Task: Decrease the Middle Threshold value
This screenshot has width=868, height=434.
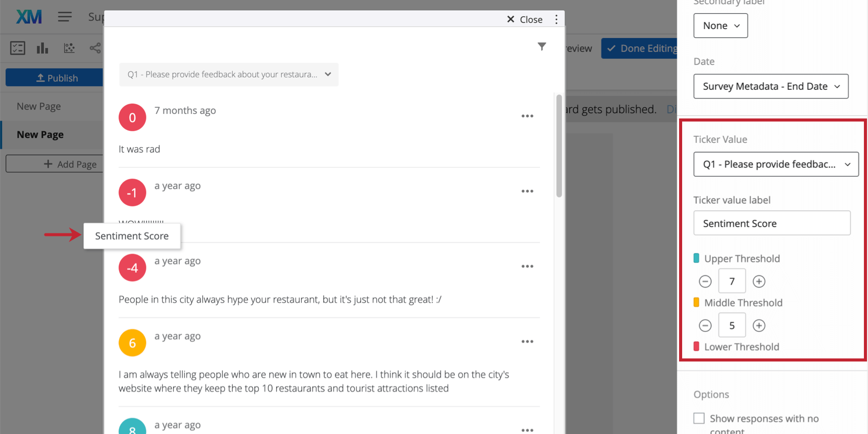Action: click(705, 326)
